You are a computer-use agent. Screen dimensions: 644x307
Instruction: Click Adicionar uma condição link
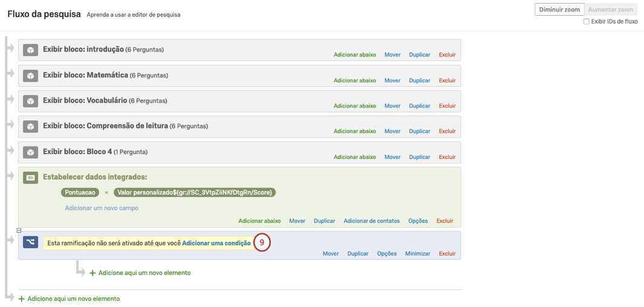coord(216,243)
